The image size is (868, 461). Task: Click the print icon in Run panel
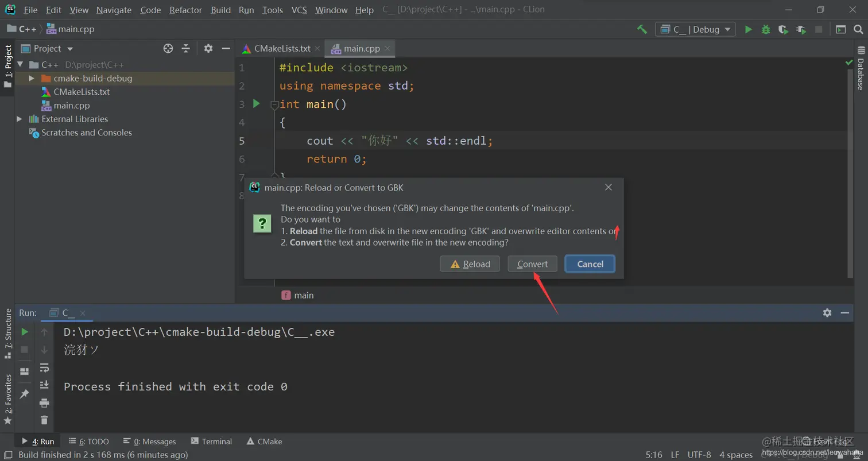(x=44, y=403)
